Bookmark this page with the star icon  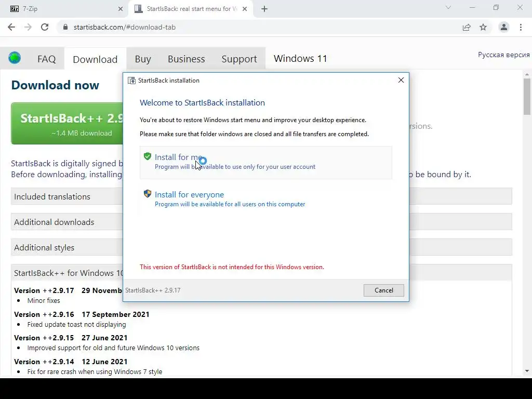coord(483,27)
